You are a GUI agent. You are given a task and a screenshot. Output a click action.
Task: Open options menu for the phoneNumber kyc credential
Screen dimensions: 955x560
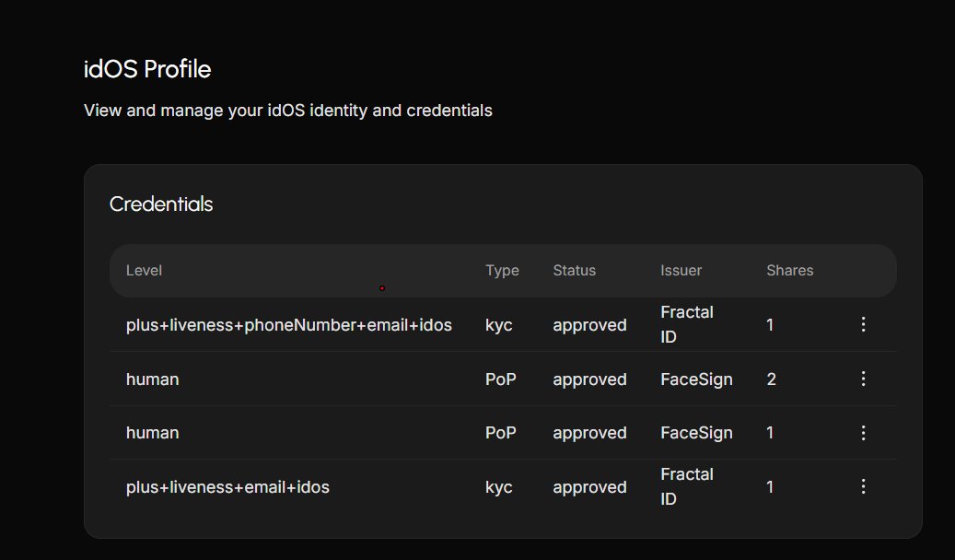[x=863, y=324]
